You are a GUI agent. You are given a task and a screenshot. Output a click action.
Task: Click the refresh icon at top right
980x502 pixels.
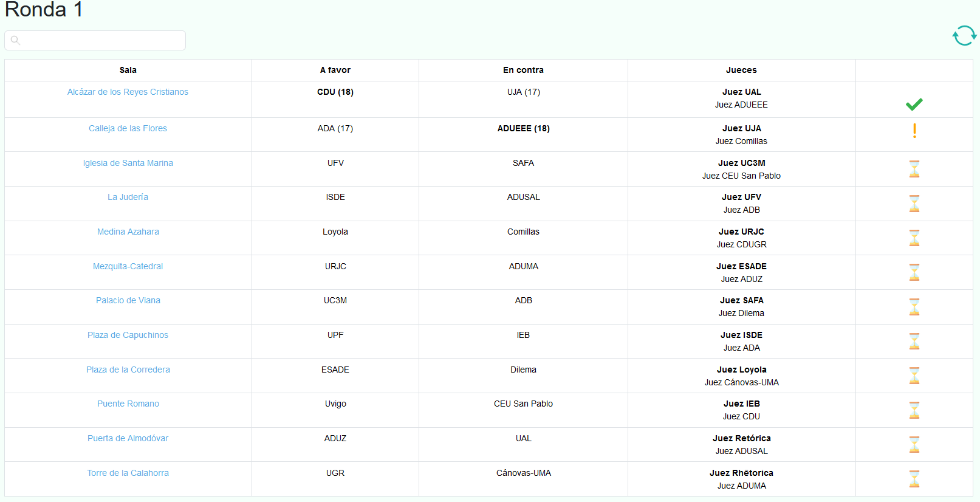click(x=964, y=36)
